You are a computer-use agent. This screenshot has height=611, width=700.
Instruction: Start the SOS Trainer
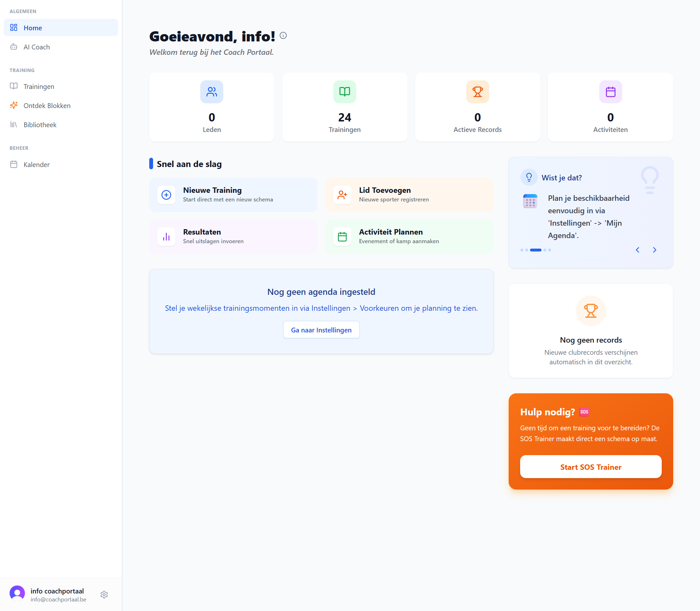pos(591,467)
